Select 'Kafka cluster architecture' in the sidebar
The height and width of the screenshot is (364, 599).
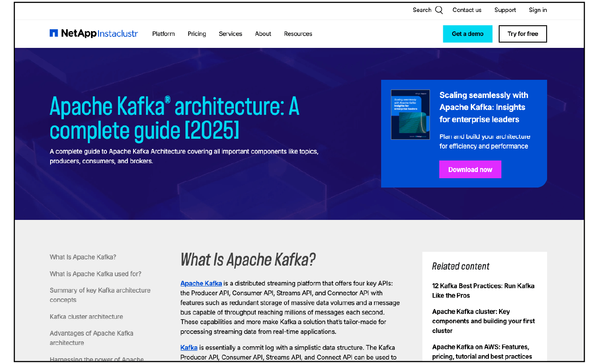point(86,317)
